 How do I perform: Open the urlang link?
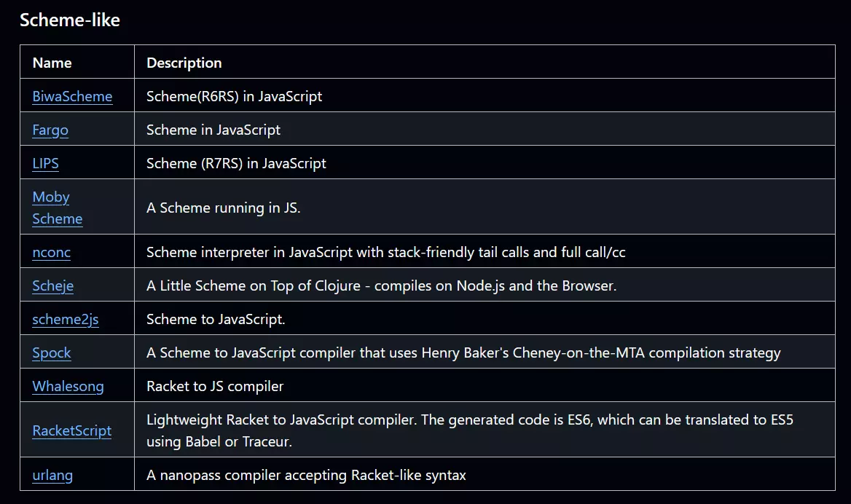point(52,476)
